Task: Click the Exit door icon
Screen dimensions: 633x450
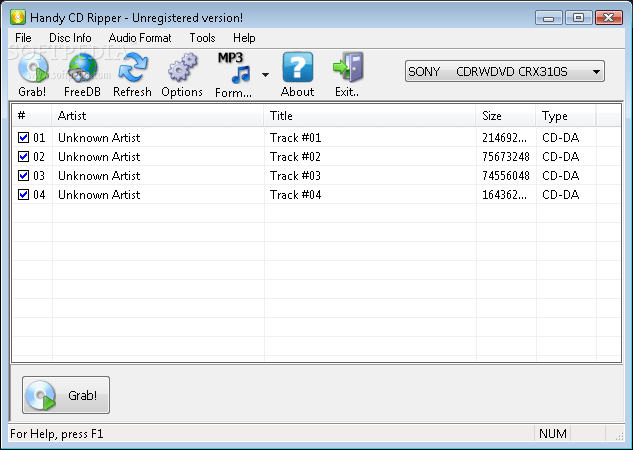Action: point(348,67)
